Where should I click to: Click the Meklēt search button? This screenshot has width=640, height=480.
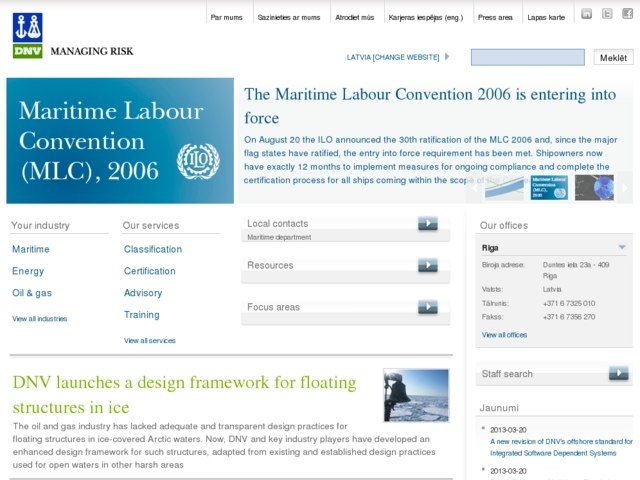tap(613, 58)
